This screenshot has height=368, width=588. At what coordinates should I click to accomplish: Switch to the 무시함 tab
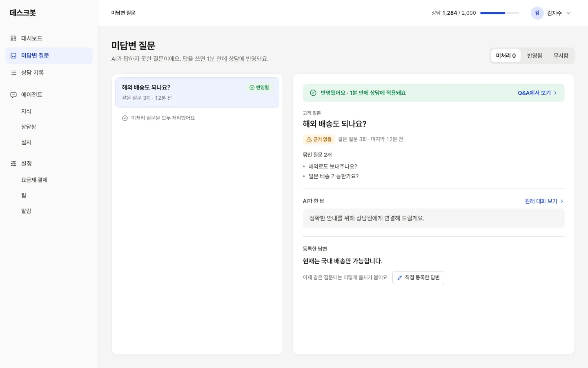(561, 56)
